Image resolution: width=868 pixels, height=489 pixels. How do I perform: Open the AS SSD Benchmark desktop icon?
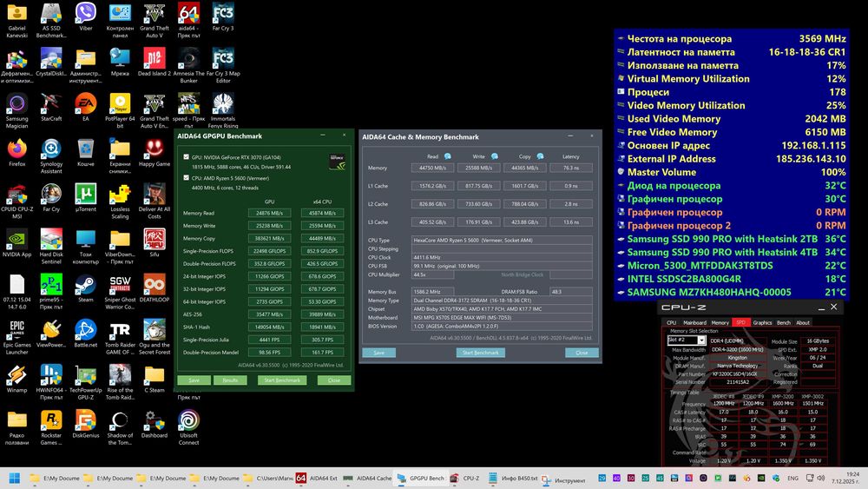tap(51, 21)
